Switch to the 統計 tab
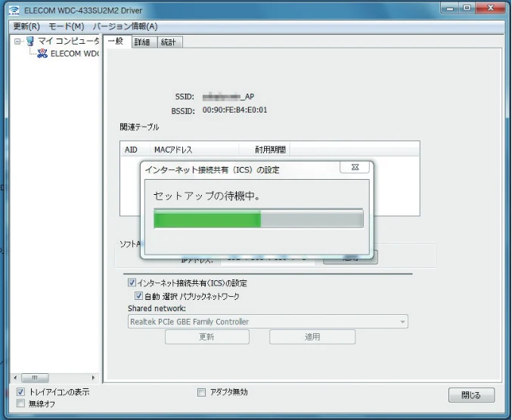Screen dimensions: 512x420 coord(169,42)
